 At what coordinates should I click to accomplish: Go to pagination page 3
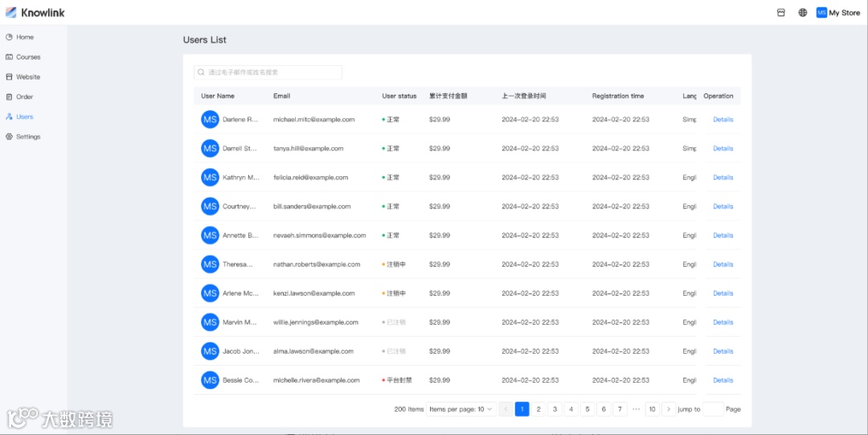[x=555, y=409]
